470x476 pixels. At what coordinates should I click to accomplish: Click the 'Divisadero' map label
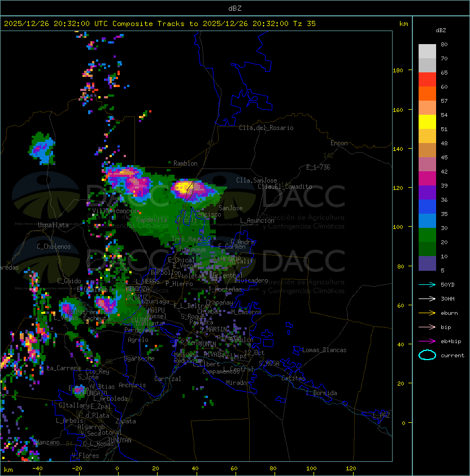(x=251, y=280)
